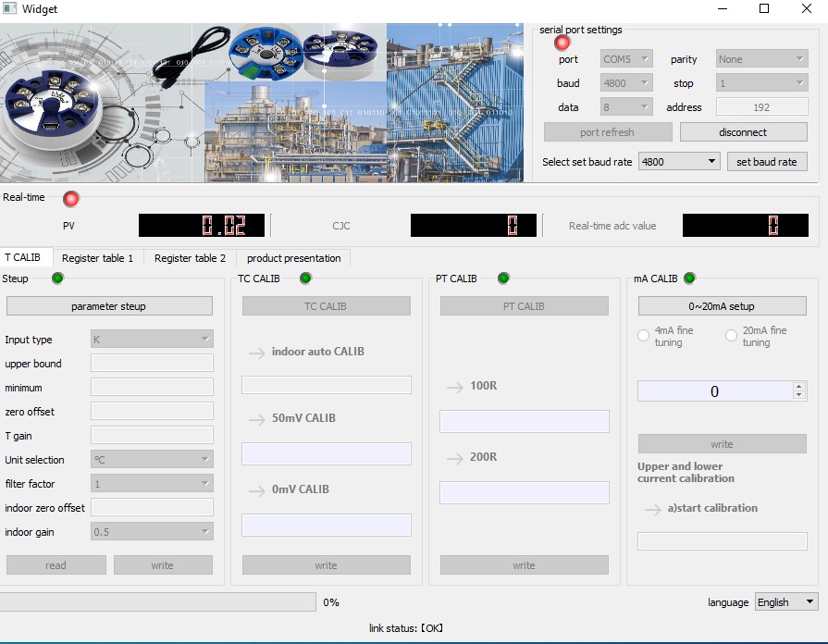Open the product presentation tab
Viewport: 828px width, 644px height.
click(293, 258)
